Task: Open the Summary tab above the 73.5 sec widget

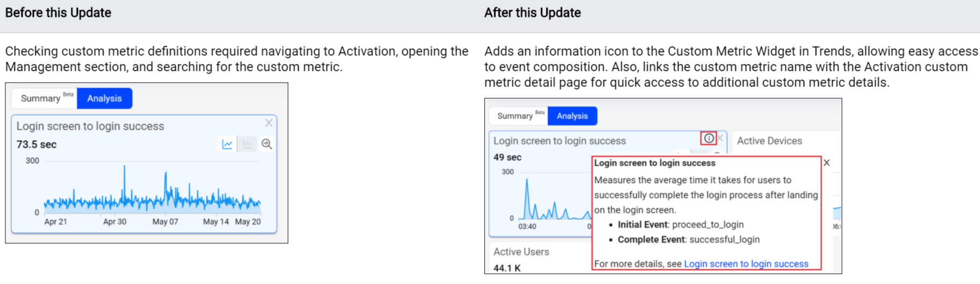Action: click(41, 99)
